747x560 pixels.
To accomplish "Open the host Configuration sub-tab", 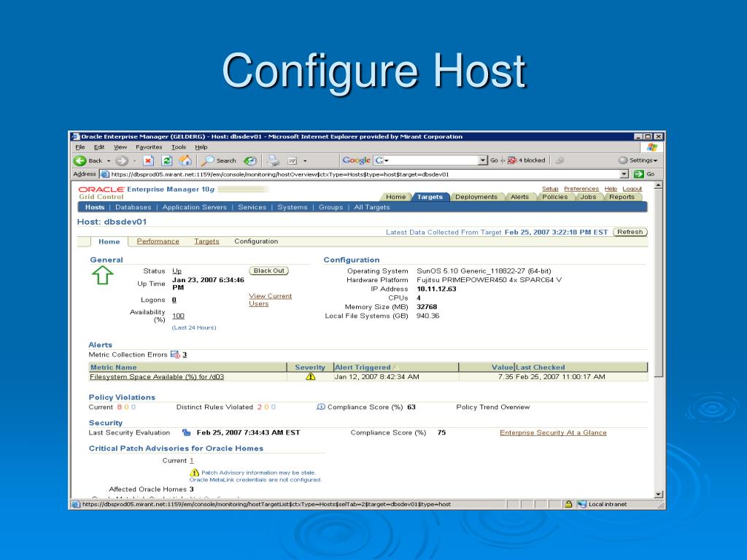I will click(x=256, y=241).
